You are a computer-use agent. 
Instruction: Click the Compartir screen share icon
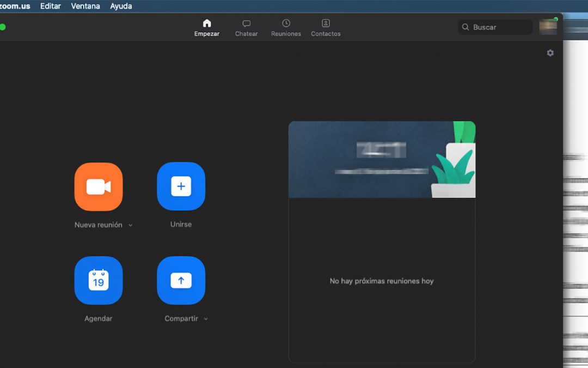(181, 280)
